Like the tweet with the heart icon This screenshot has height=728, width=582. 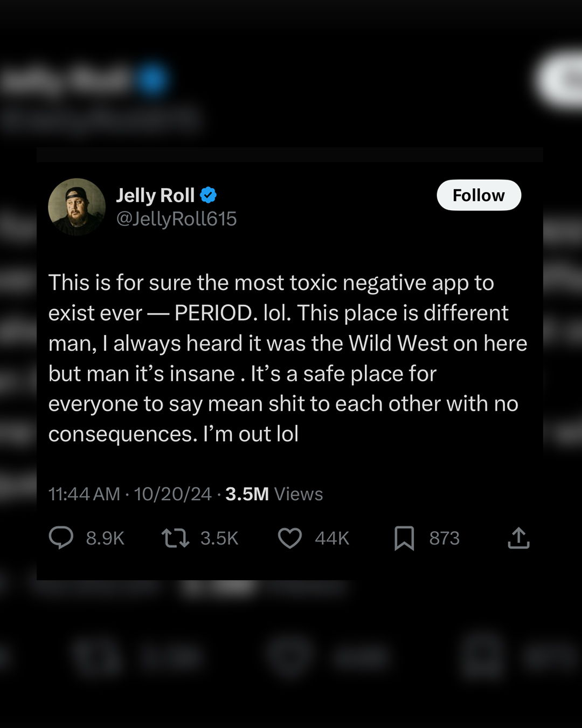click(290, 538)
